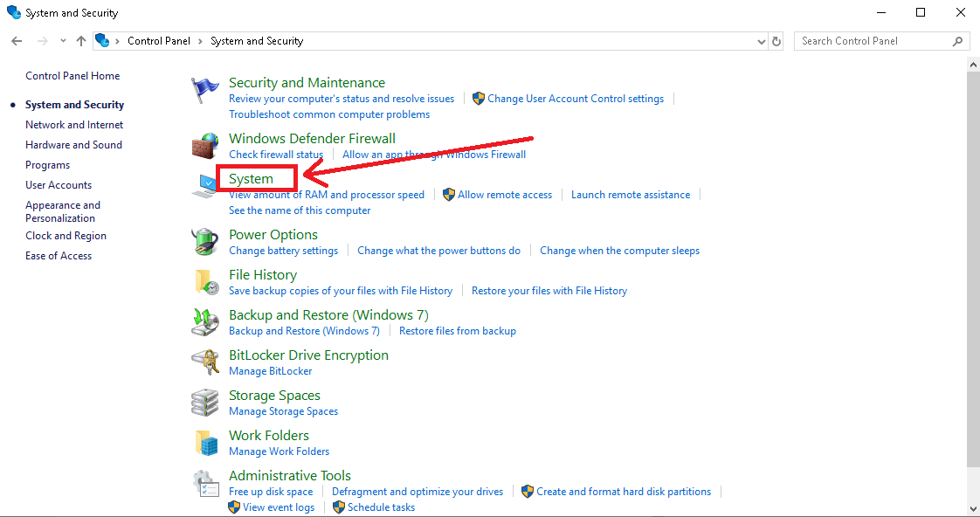Open Change User Account Control settings

(x=576, y=99)
